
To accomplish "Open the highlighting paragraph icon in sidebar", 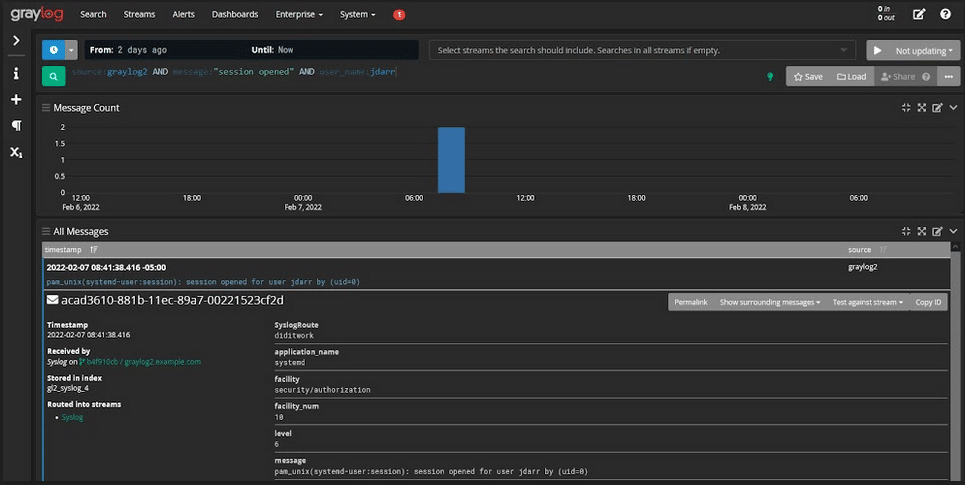I will [x=16, y=126].
